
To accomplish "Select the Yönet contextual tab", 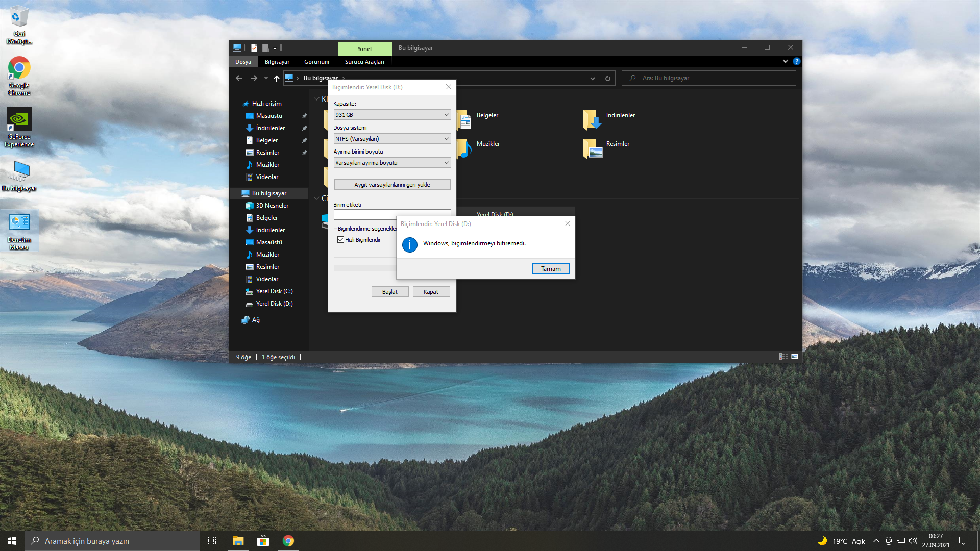I will coord(365,48).
